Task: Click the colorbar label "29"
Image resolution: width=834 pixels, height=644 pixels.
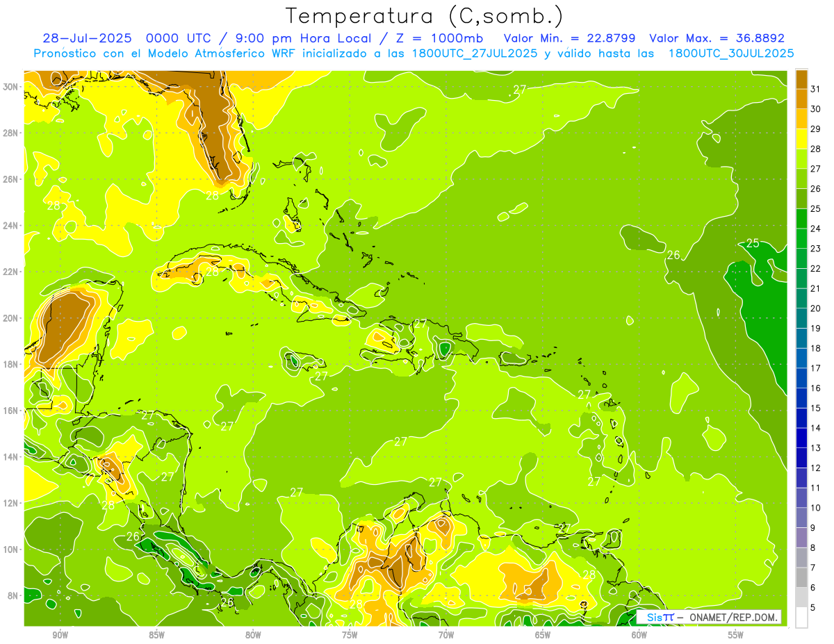Action: (816, 129)
